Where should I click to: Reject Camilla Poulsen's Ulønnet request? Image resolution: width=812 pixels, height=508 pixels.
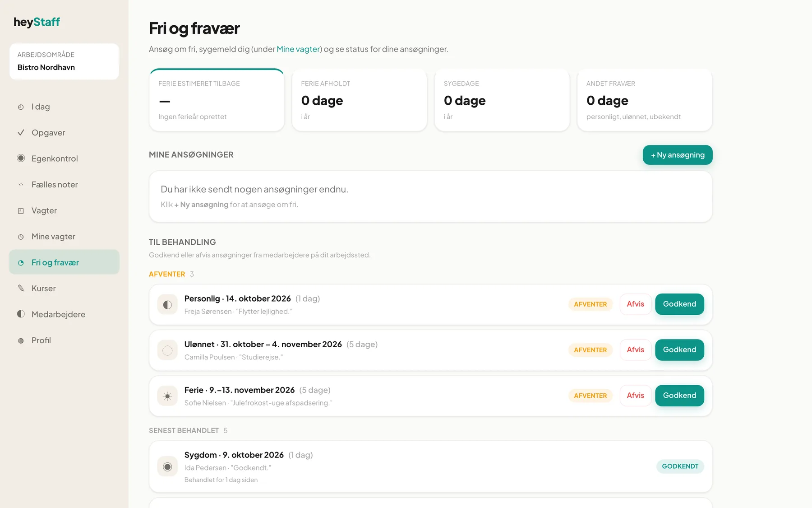coord(635,350)
